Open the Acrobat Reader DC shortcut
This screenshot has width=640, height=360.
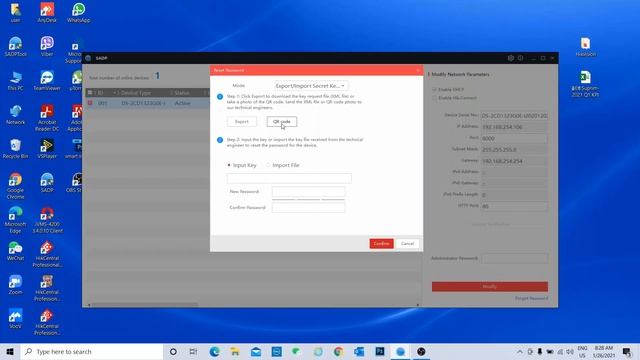click(47, 118)
